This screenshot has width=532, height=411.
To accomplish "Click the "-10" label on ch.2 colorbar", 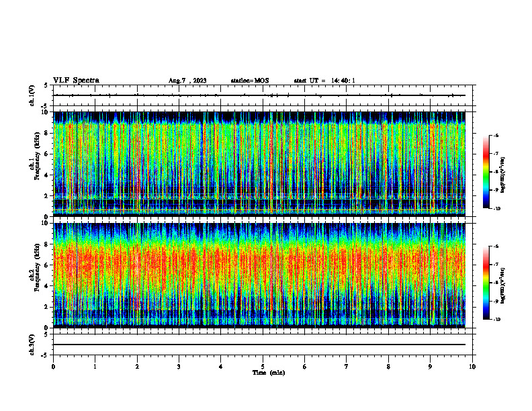I will 496,320.
